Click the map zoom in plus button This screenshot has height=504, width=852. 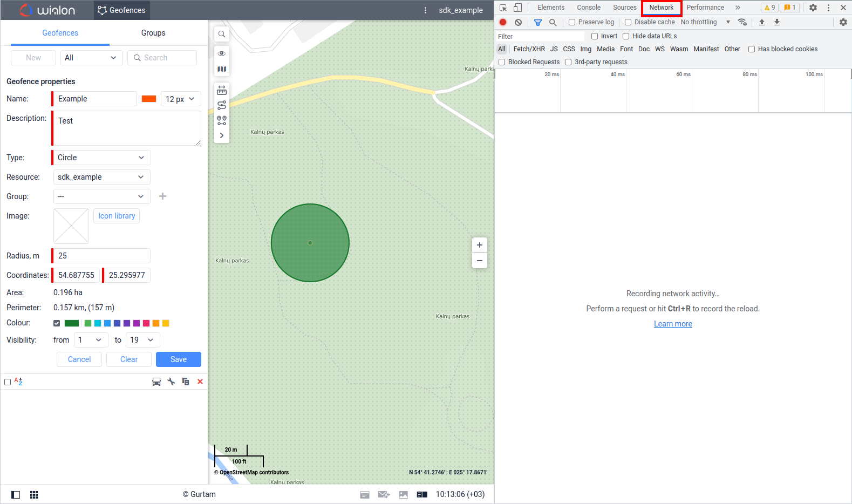click(x=479, y=245)
